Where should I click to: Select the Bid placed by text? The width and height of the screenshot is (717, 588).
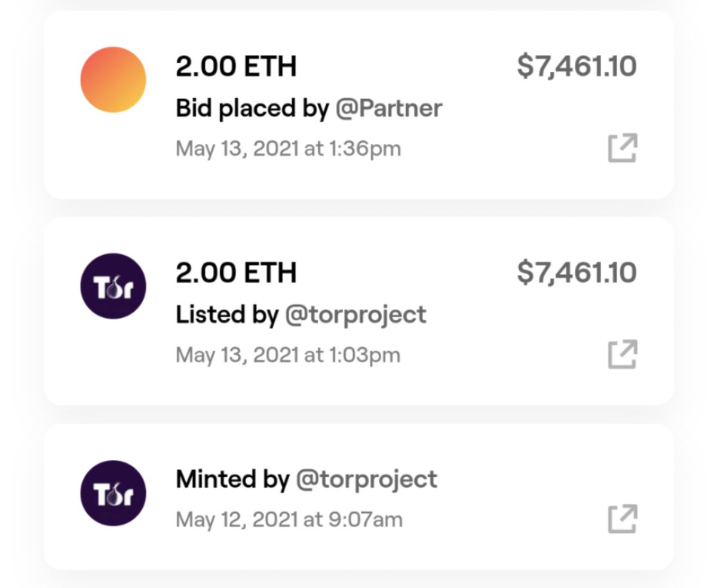coord(252,109)
